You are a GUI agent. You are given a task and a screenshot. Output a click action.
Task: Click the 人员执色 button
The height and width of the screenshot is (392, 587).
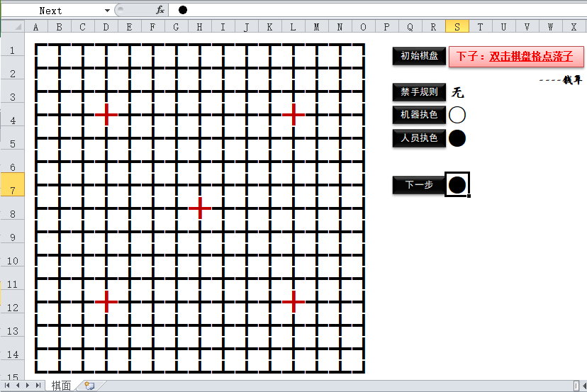[x=419, y=138]
